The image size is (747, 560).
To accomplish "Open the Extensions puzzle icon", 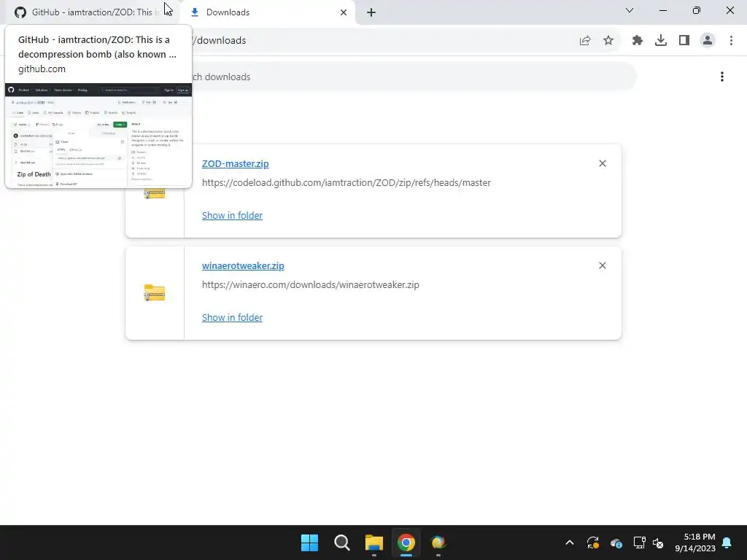I will tap(638, 41).
